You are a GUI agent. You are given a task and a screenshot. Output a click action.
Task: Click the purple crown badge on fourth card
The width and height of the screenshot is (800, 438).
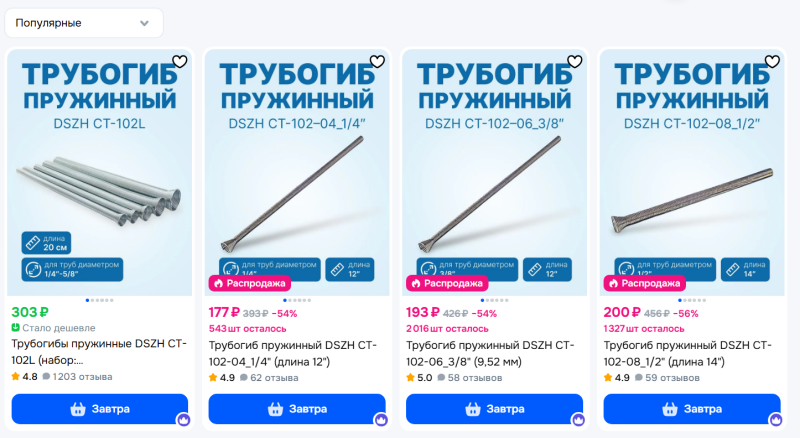pos(776,420)
